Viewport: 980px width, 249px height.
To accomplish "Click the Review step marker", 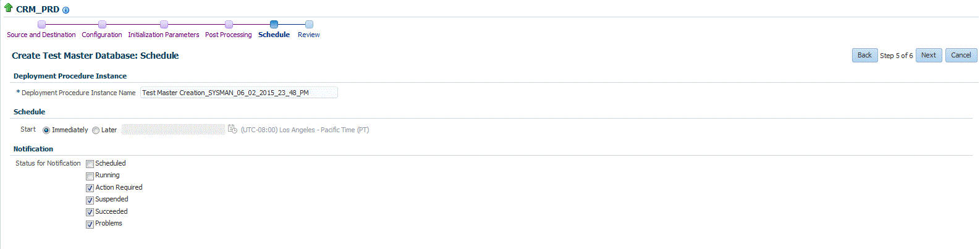I will tap(309, 25).
